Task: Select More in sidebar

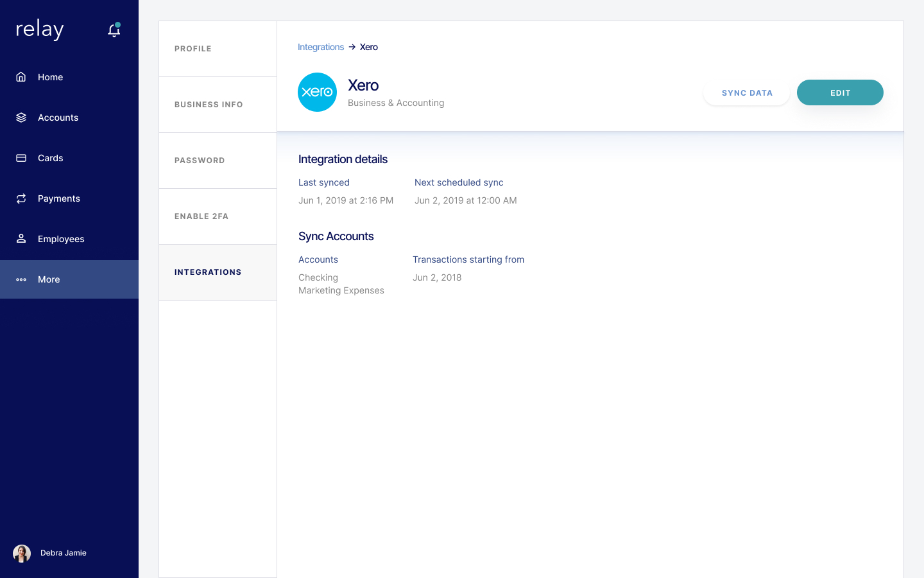Action: pyautogui.click(x=69, y=279)
